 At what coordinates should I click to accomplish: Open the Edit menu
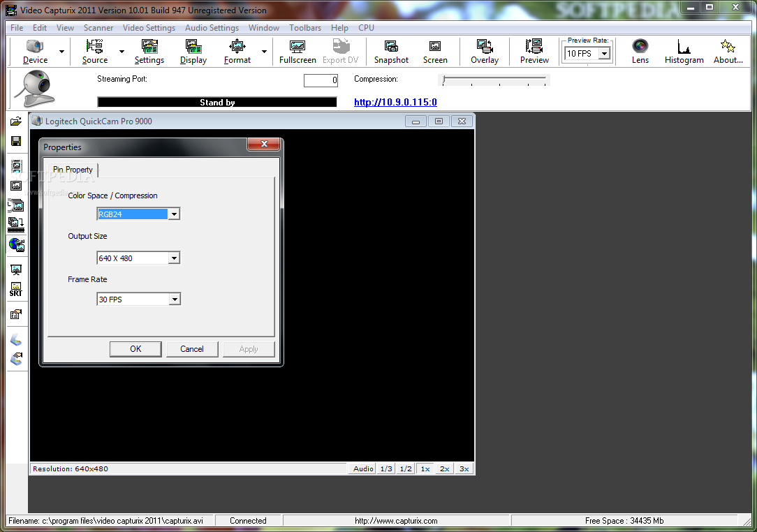[x=40, y=28]
